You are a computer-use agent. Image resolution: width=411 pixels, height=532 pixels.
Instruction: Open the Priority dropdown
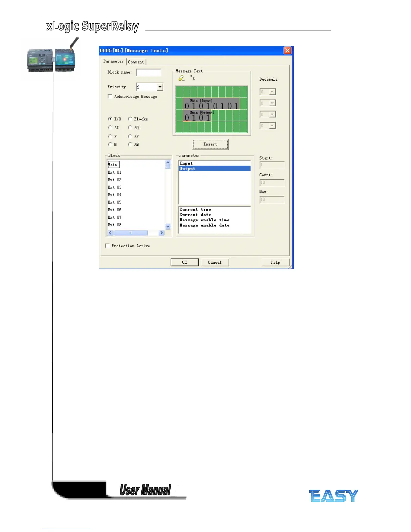(160, 87)
